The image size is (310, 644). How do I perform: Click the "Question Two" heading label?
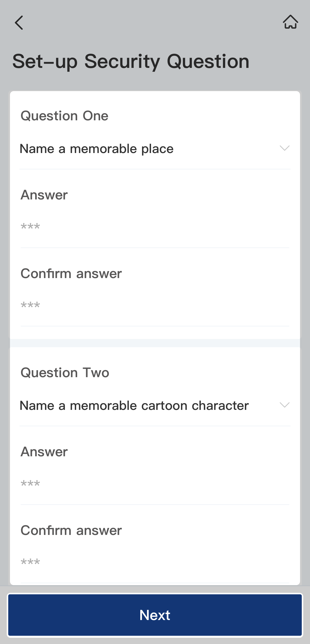(65, 372)
